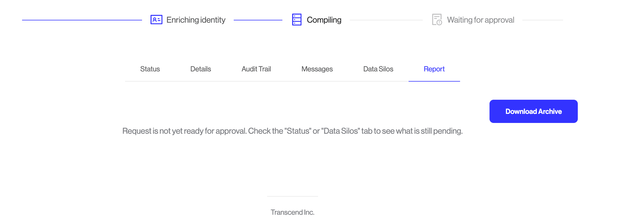
Task: Click the Transcend Inc. footer text
Action: [292, 212]
